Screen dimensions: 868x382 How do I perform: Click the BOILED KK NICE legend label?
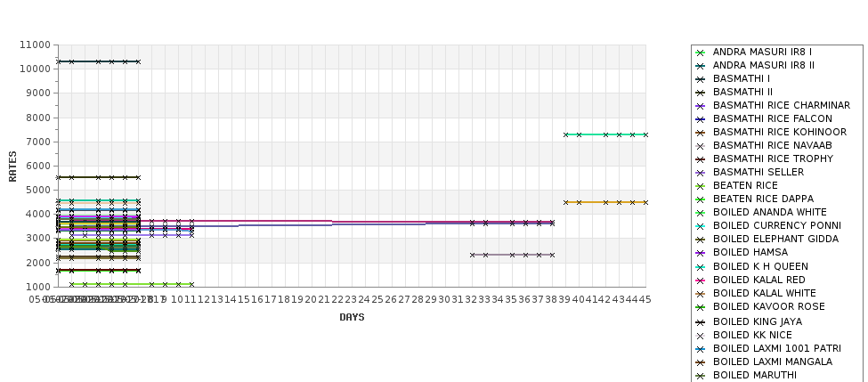pyautogui.click(x=752, y=335)
